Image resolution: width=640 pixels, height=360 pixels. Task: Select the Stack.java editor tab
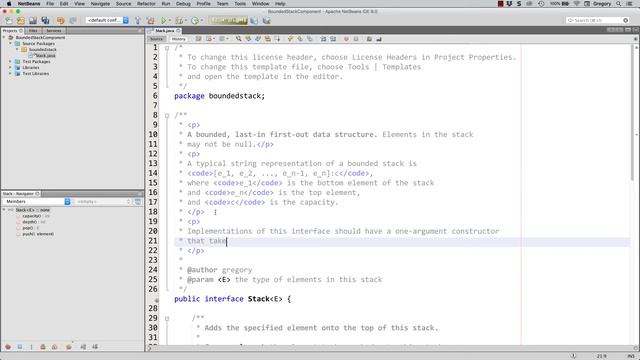[x=164, y=31]
